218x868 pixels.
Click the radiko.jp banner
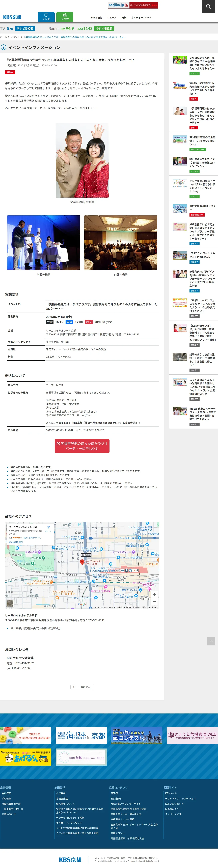pos(133,5)
